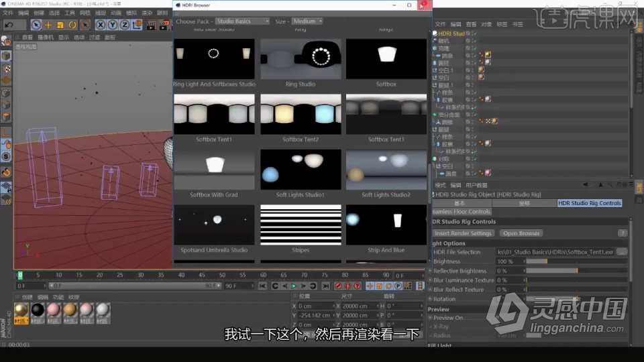Select Softbox Tent1 thumbnail

(214, 114)
